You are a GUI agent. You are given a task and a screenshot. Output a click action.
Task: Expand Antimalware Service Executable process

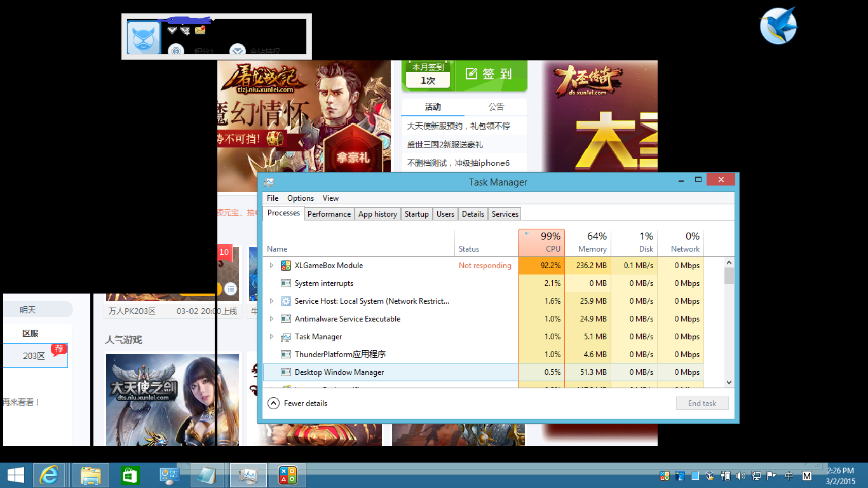click(271, 319)
